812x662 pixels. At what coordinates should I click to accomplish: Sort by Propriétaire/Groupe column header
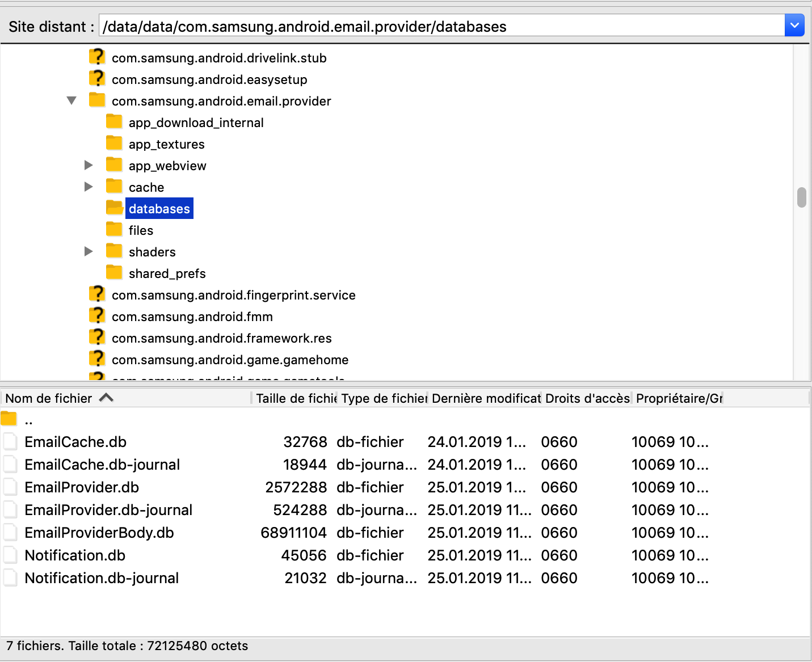point(679,398)
